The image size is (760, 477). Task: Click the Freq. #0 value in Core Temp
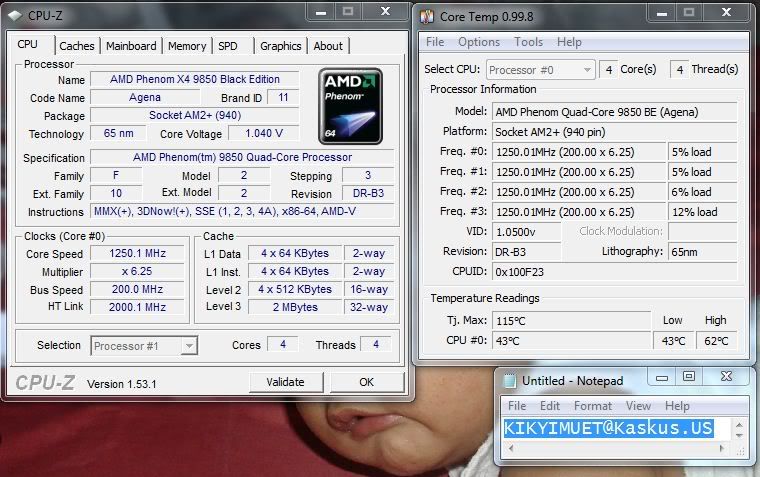coord(579,152)
